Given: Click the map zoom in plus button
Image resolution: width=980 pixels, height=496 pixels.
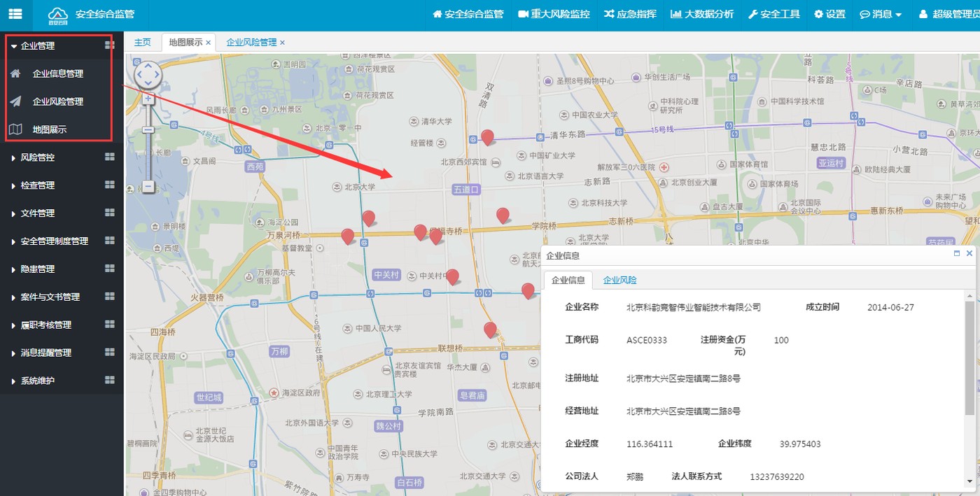Looking at the screenshot, I should [148, 98].
